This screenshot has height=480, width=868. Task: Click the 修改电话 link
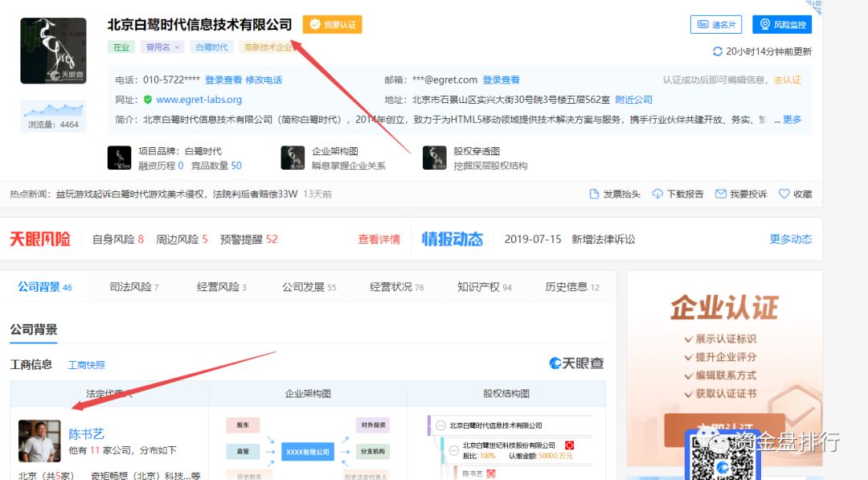(264, 80)
